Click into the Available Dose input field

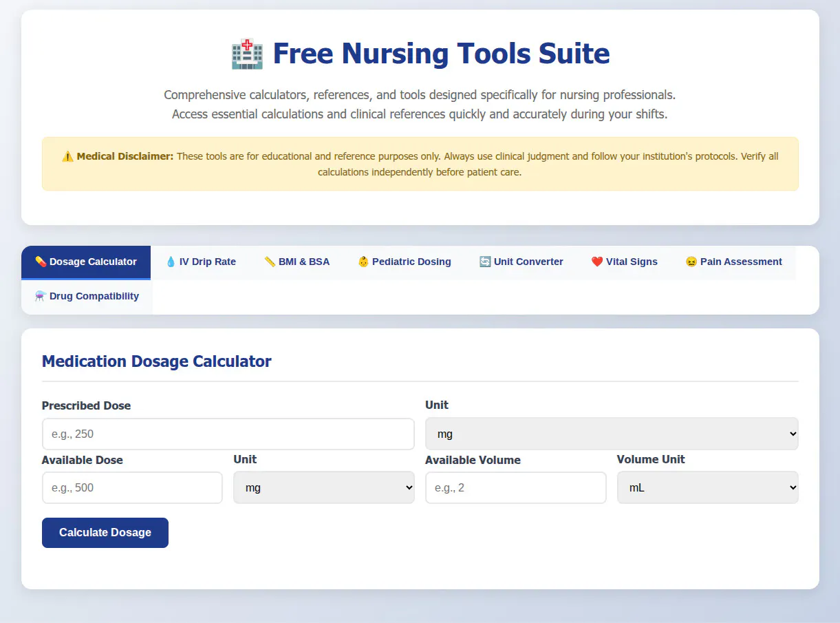point(132,487)
